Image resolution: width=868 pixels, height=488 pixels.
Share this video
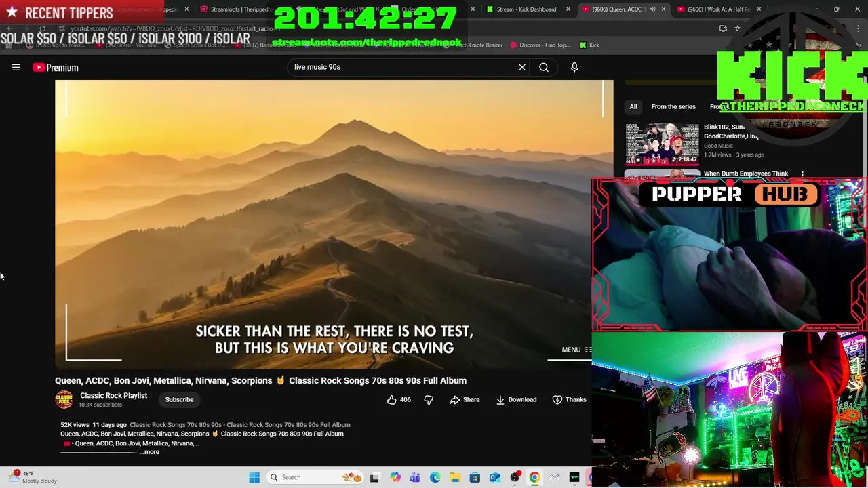(x=465, y=400)
